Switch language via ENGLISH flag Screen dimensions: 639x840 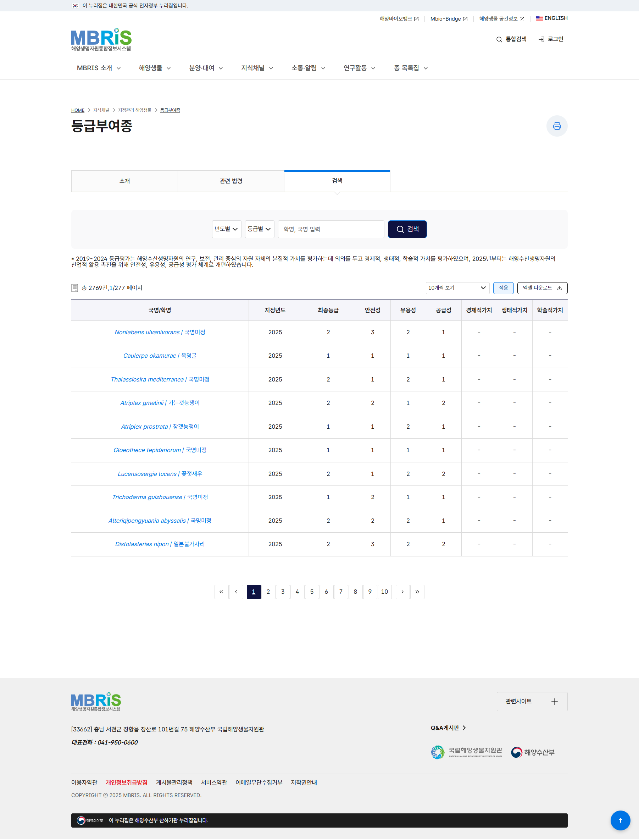coord(551,18)
